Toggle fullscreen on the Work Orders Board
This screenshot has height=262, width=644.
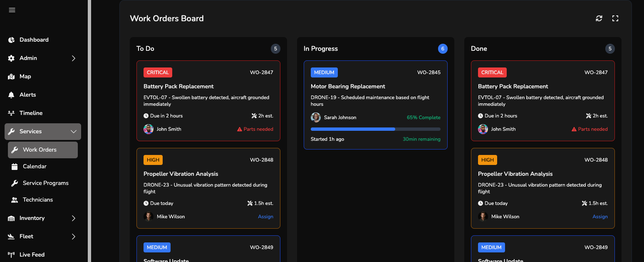pos(615,18)
